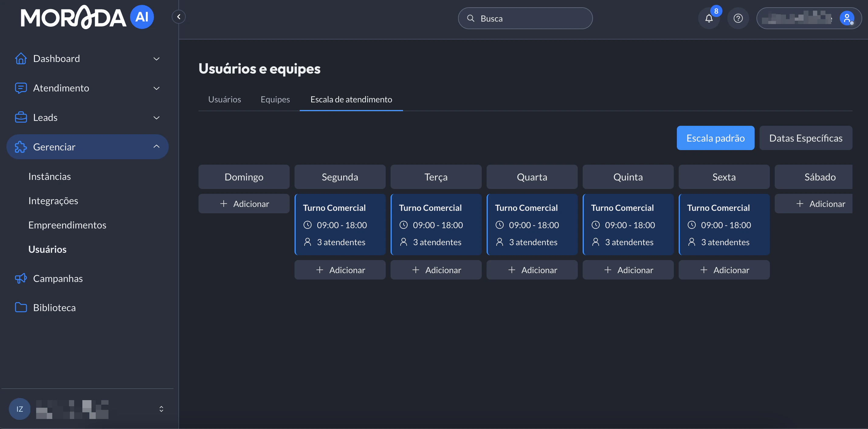Expand the Atendimento menu chevron

156,88
